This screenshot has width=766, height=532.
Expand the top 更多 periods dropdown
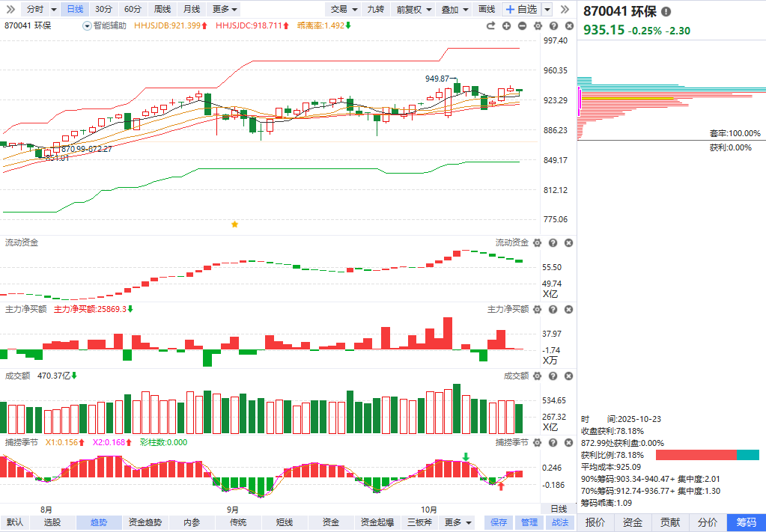click(x=225, y=9)
